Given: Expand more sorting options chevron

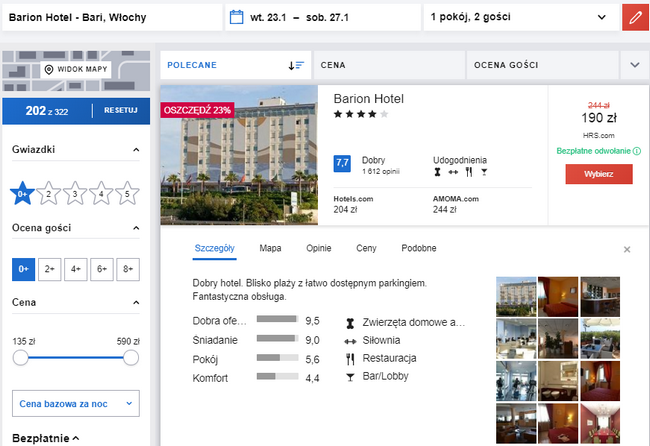Looking at the screenshot, I should [635, 65].
